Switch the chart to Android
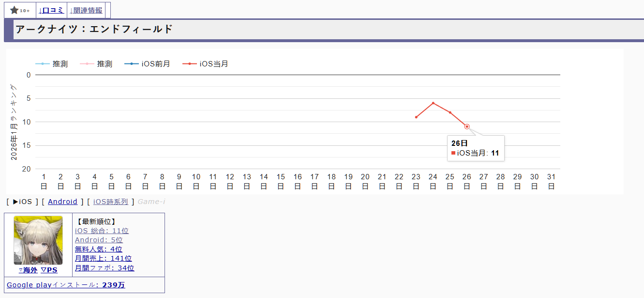 tap(62, 202)
